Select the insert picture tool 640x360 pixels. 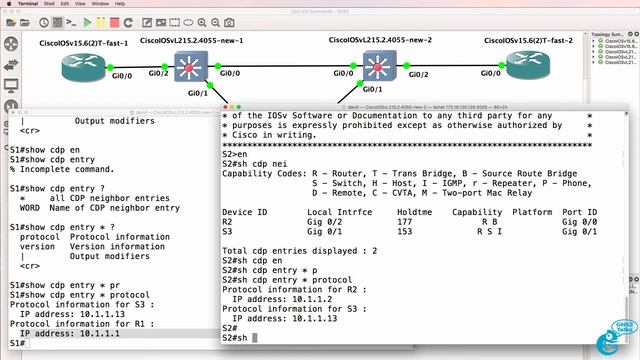161,22
